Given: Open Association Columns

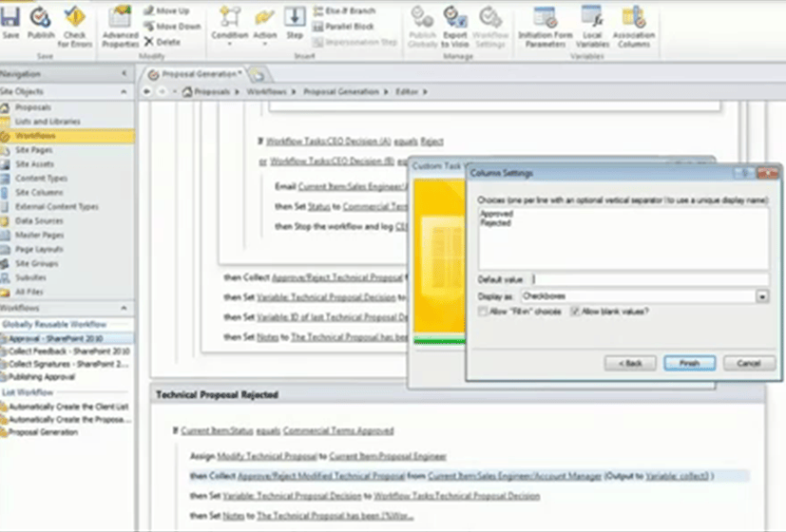Looking at the screenshot, I should pyautogui.click(x=634, y=26).
